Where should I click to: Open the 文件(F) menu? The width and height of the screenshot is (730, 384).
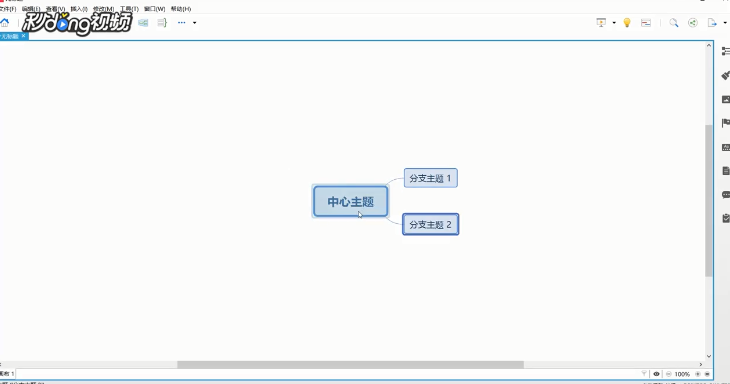click(x=7, y=9)
